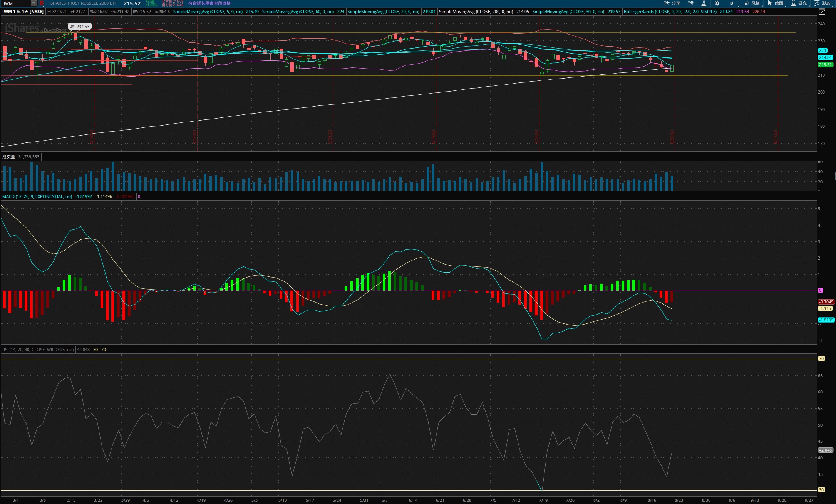Click the MACD (12, 26, 9, EXPONENTIAL, no) label
Screen dimensions: 836x504
37,196
